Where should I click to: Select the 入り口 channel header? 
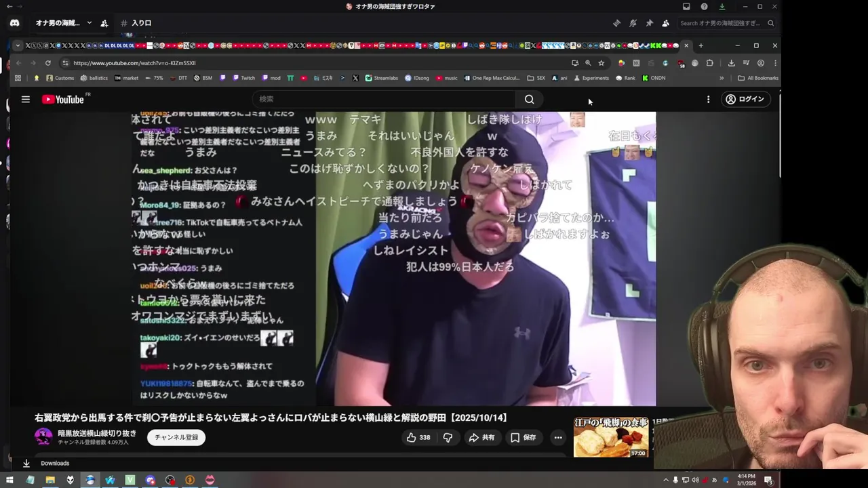pos(136,23)
